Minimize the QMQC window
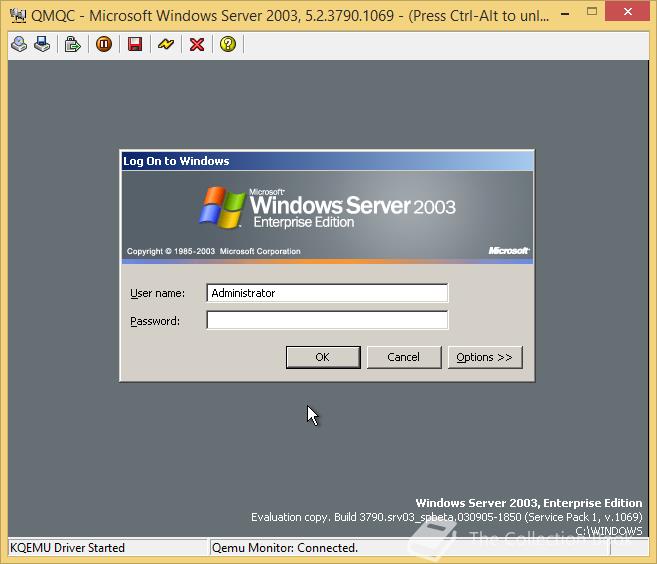This screenshot has width=657, height=564. tap(565, 13)
